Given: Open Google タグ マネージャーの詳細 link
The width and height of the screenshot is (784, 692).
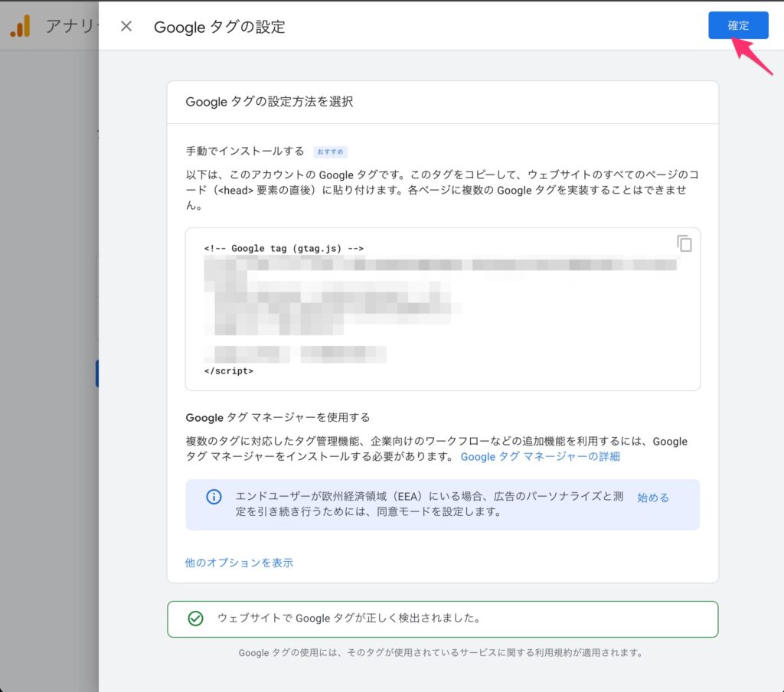Looking at the screenshot, I should coord(540,456).
